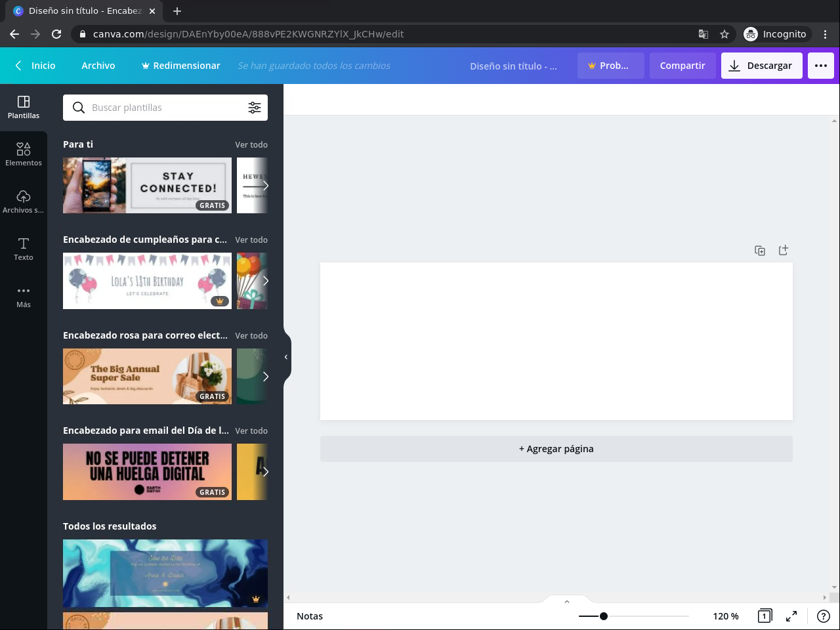Select The Big Annual Super Sale template
Viewport: 840px width, 630px height.
(147, 376)
